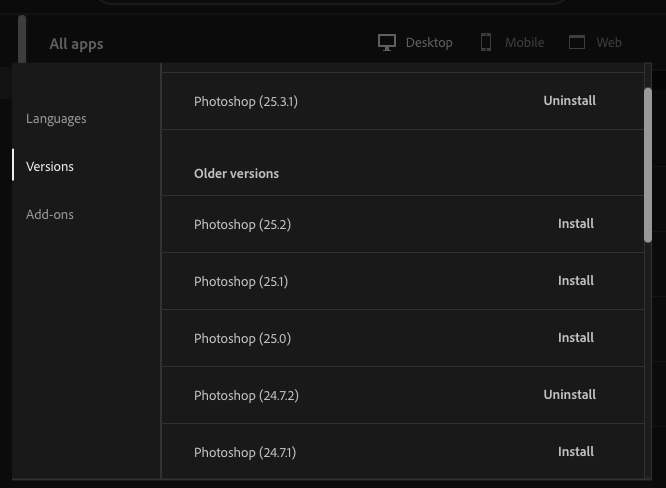
Task: Click the versions list vertical scrollbar
Action: (x=648, y=165)
